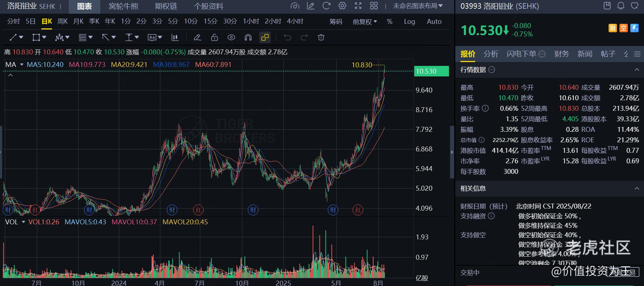Click the refresh chart icon
The image size is (644, 286).
click(x=327, y=6)
